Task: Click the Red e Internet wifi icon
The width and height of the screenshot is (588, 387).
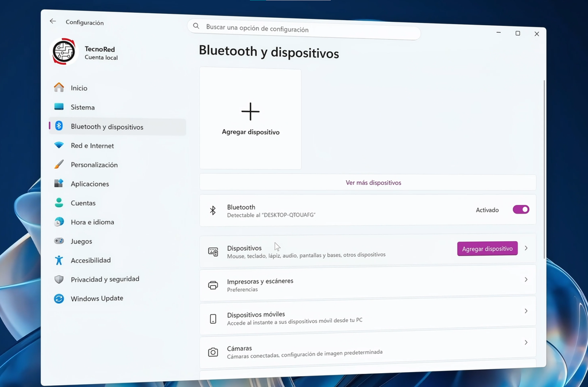Action: coord(59,145)
